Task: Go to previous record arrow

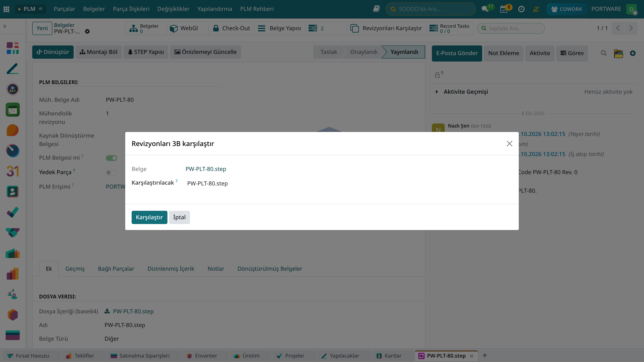Action: pos(618,28)
